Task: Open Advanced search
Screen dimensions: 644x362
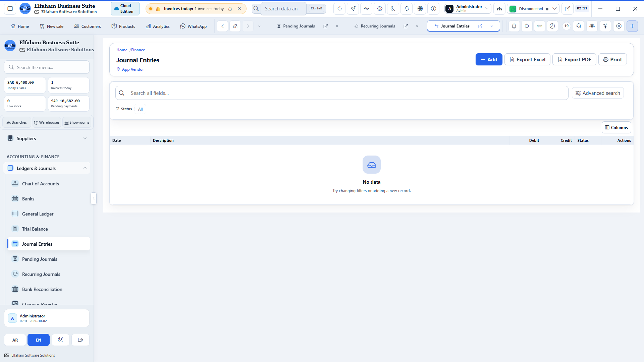Action: point(598,93)
